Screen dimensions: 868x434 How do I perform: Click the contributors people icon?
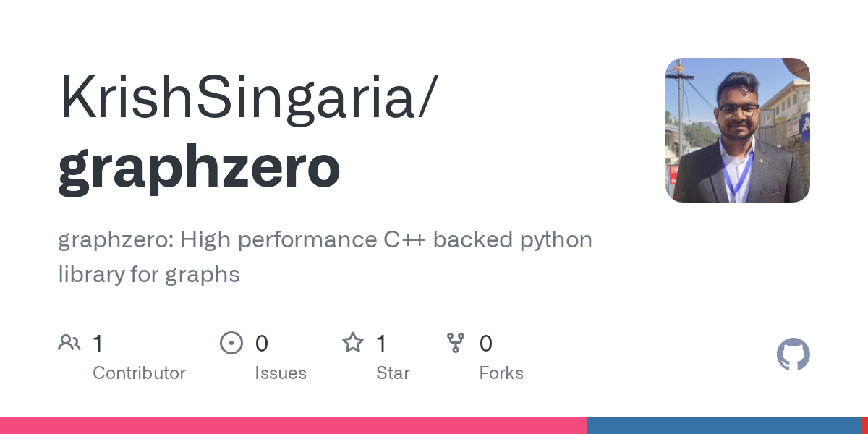[69, 343]
